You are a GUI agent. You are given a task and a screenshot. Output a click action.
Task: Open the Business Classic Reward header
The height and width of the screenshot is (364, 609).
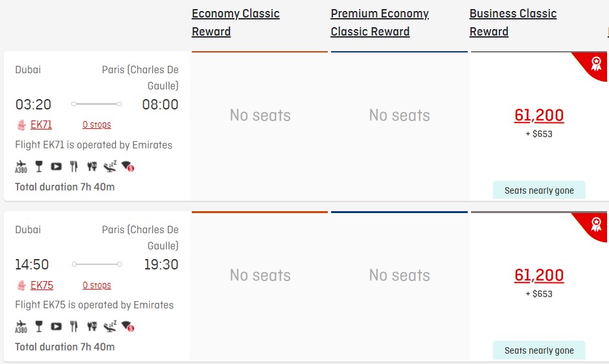pos(512,23)
